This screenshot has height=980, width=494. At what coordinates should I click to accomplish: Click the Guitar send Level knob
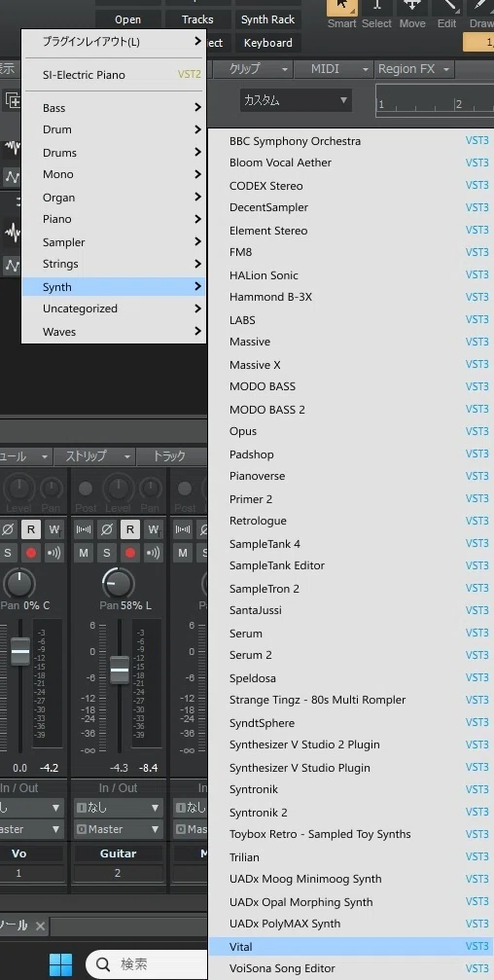tap(118, 490)
